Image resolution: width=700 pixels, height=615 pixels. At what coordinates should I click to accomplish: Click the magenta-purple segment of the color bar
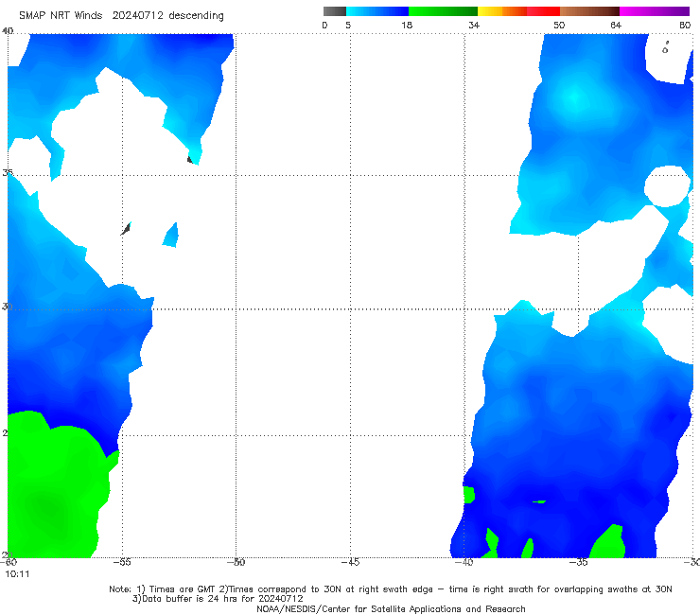655,11
